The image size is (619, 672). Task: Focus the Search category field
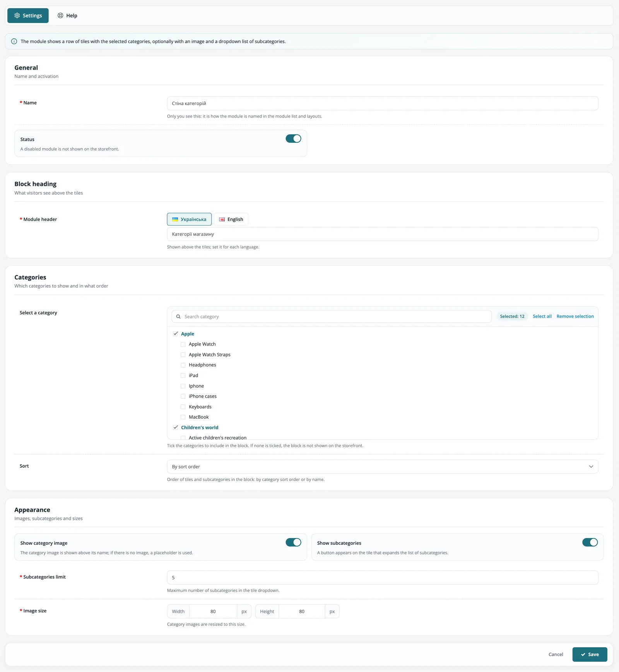point(332,316)
